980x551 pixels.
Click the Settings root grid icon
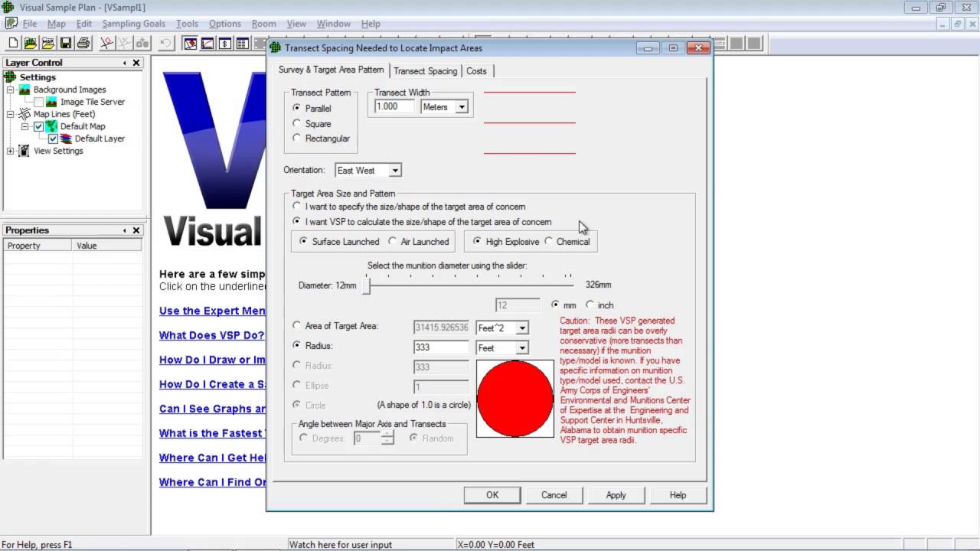[10, 77]
